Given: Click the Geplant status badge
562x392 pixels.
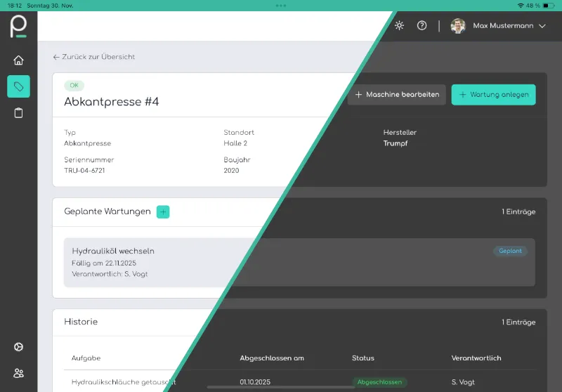Looking at the screenshot, I should (511, 251).
